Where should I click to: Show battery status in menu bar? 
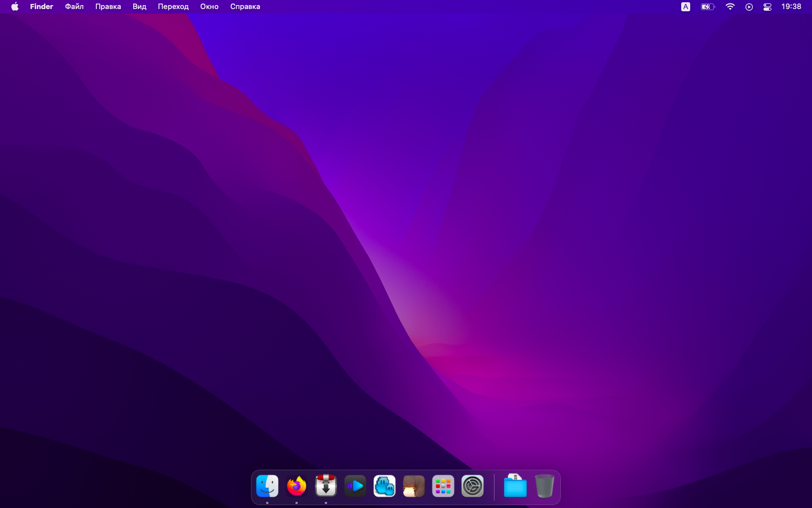click(707, 7)
